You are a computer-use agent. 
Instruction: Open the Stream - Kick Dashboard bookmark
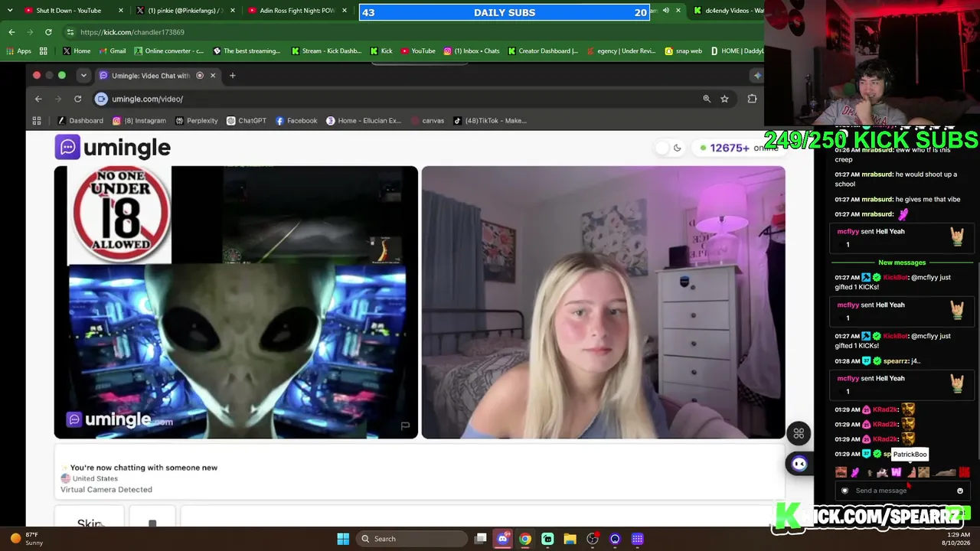tap(326, 51)
